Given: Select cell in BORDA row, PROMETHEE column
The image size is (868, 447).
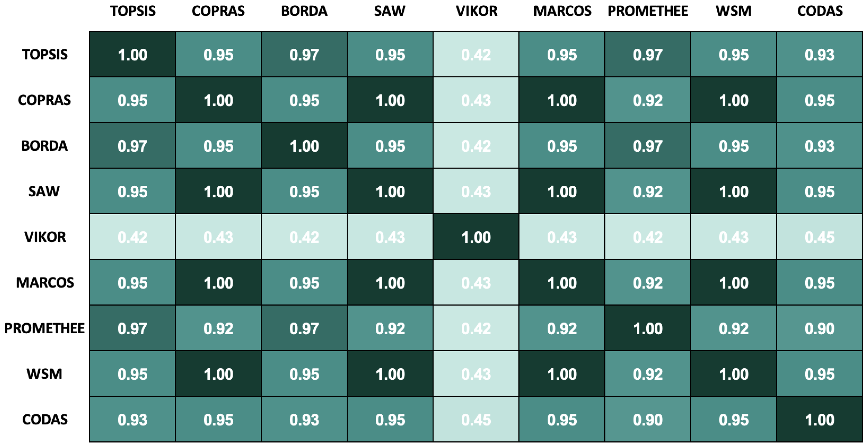Looking at the screenshot, I should [648, 146].
